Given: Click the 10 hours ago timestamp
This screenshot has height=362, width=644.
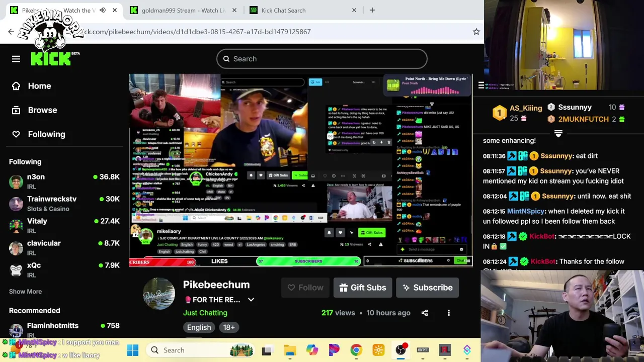Looking at the screenshot, I should 388,313.
